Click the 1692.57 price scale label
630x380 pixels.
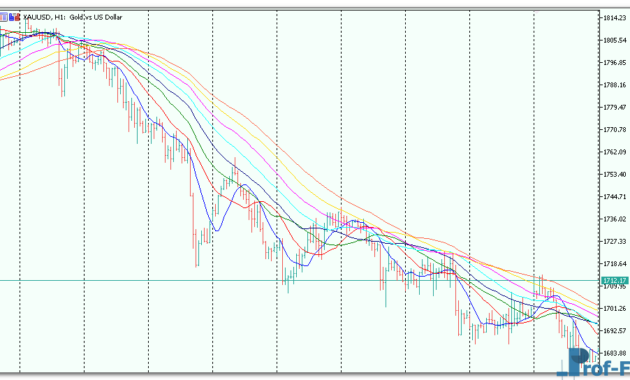click(615, 331)
